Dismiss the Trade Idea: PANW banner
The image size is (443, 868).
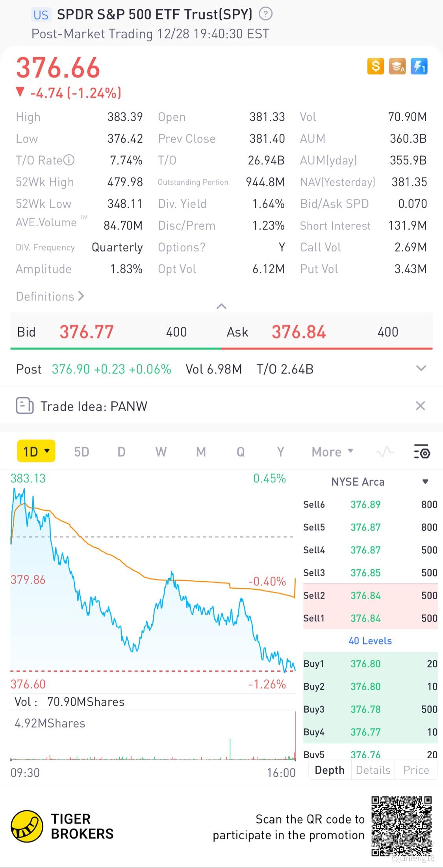(421, 406)
